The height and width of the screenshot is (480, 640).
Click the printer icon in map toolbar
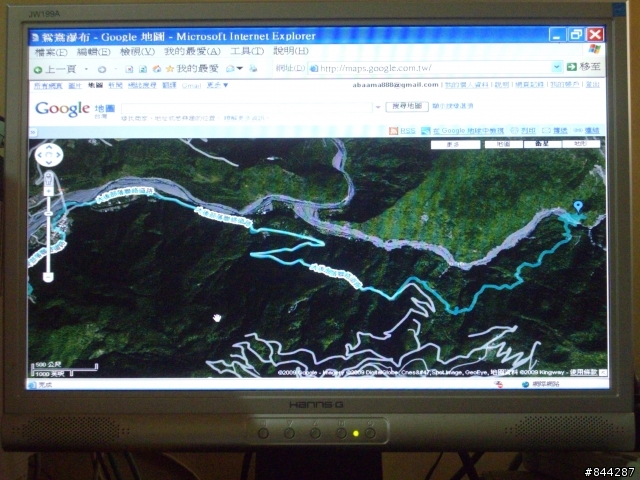[514, 131]
